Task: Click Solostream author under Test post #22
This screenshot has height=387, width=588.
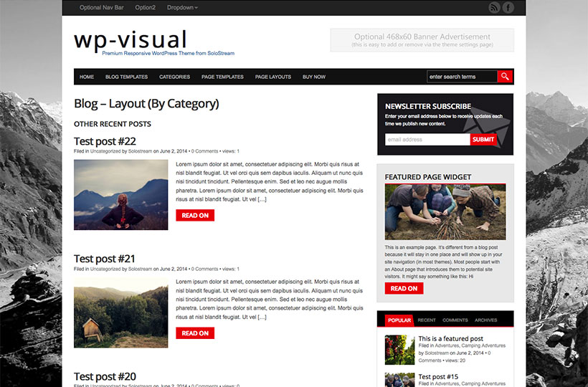Action: [x=141, y=151]
